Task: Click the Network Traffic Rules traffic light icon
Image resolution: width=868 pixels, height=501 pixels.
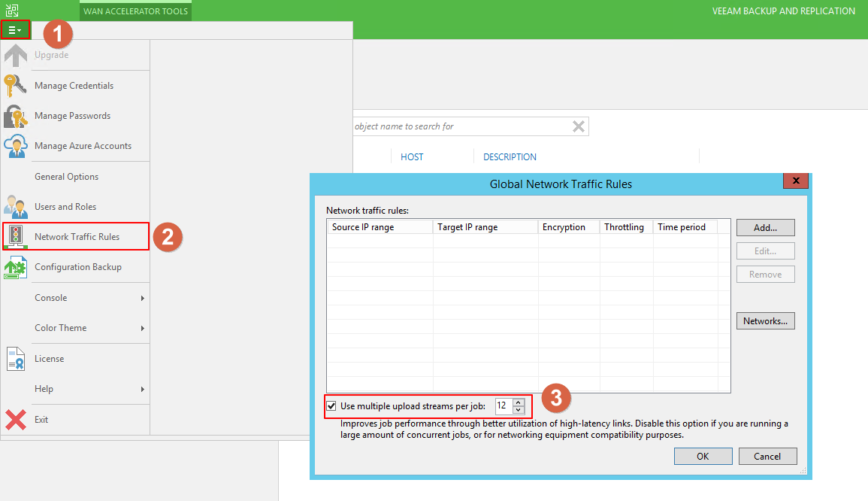Action: pos(15,237)
